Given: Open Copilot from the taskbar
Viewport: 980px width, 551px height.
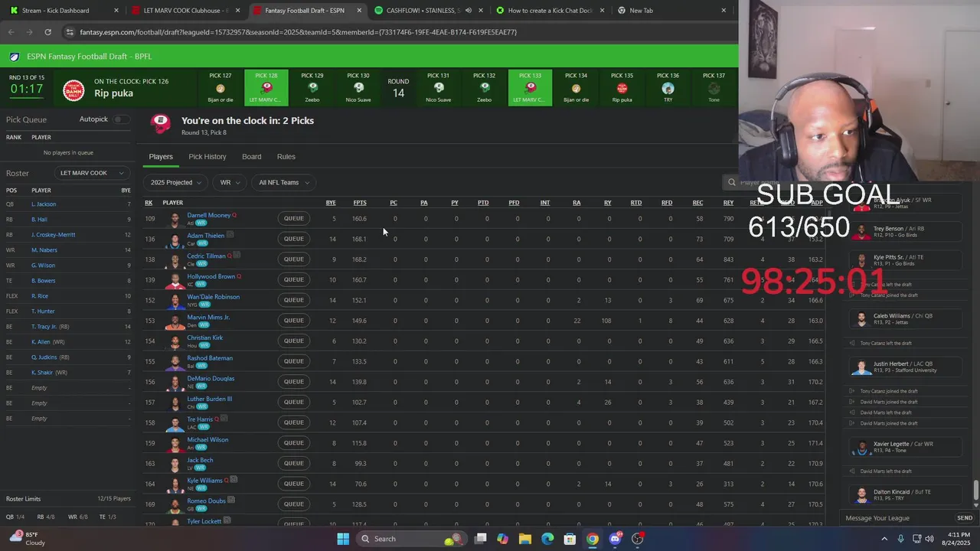Looking at the screenshot, I should coord(503,539).
